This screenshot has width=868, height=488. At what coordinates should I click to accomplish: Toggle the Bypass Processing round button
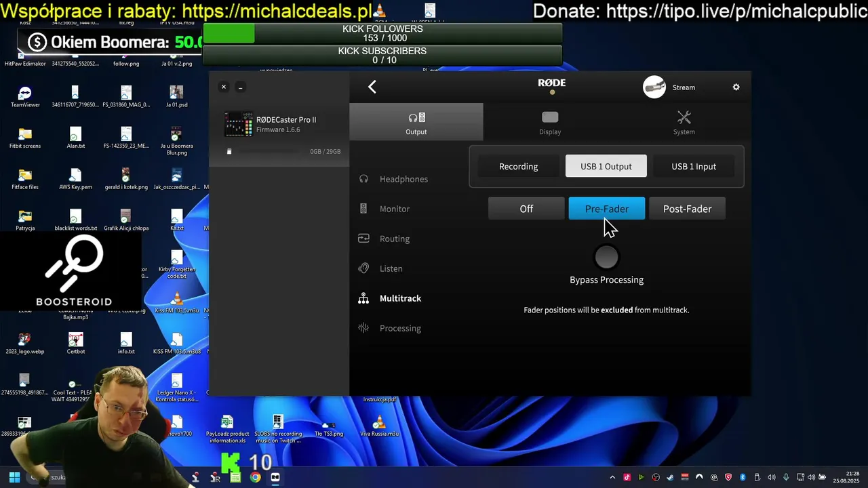tap(606, 258)
